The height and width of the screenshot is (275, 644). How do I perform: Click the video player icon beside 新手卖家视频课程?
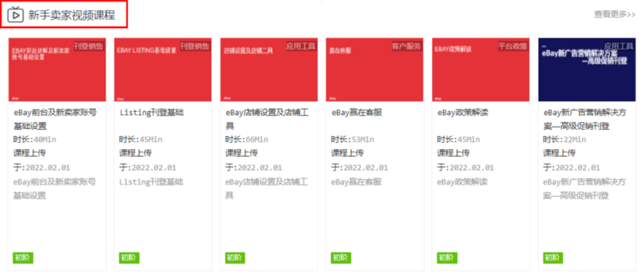point(16,14)
